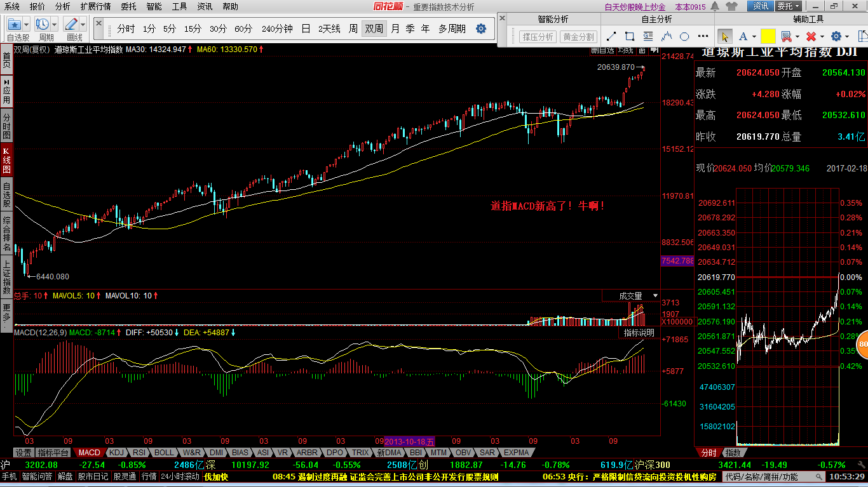Open the 分时图 sidebar tab
This screenshot has height=487, width=868.
[6, 126]
